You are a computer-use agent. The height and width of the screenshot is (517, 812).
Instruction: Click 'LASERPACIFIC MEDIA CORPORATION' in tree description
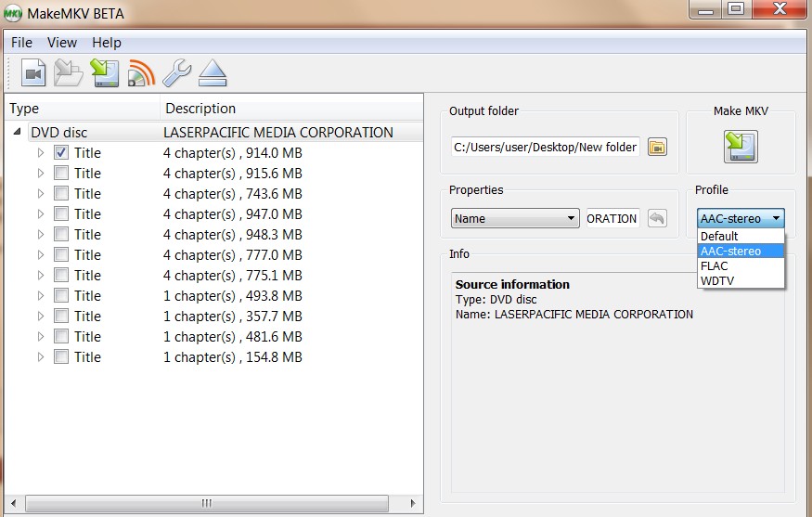point(278,132)
